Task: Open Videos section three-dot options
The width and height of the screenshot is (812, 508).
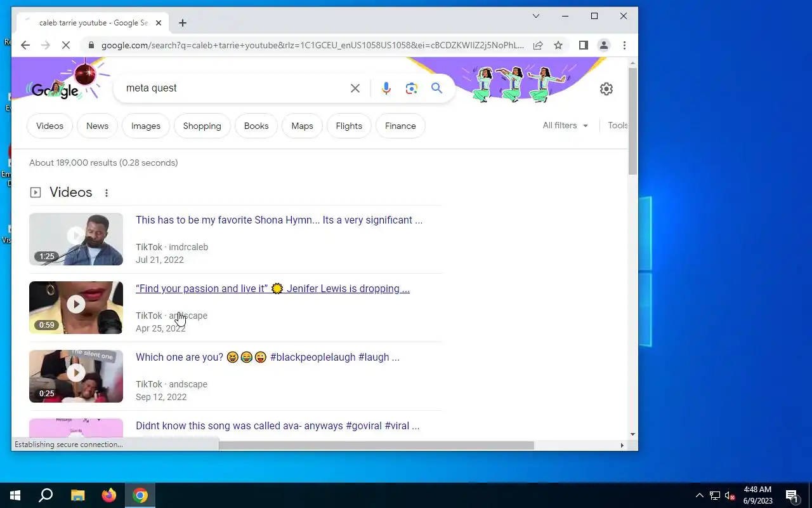Action: 107,193
